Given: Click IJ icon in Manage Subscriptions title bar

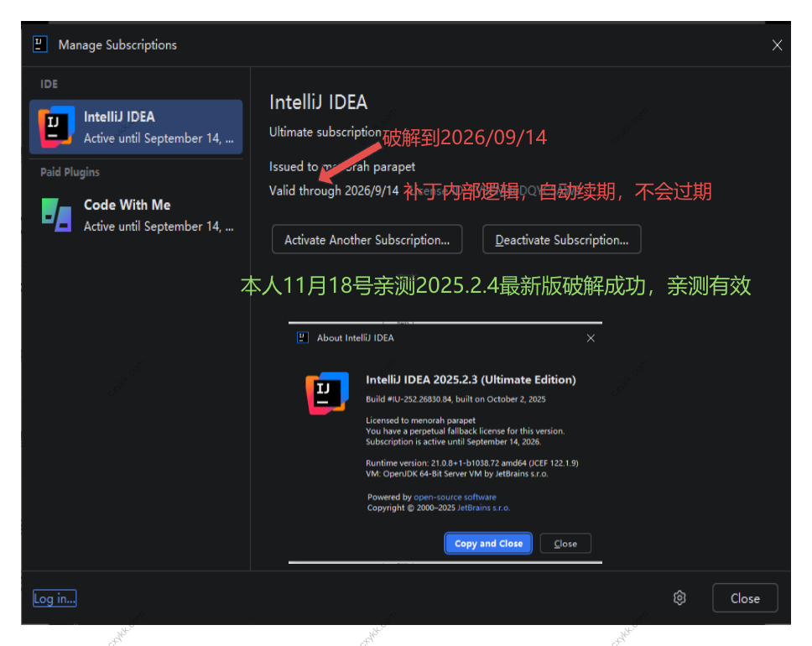Looking at the screenshot, I should click(39, 44).
